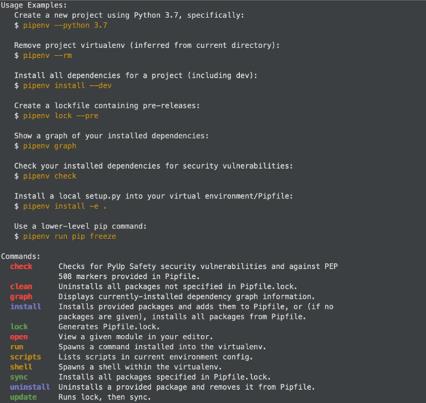Click the 'pipenv check' example command
426x403 pixels.
[x=50, y=176]
